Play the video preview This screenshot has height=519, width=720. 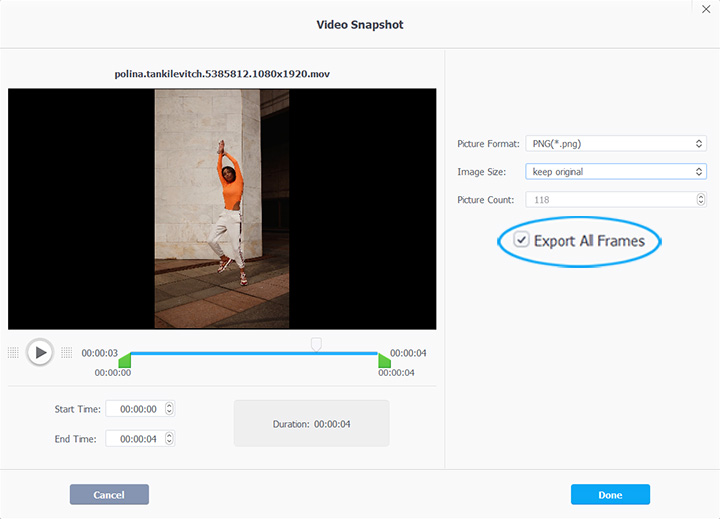(40, 352)
